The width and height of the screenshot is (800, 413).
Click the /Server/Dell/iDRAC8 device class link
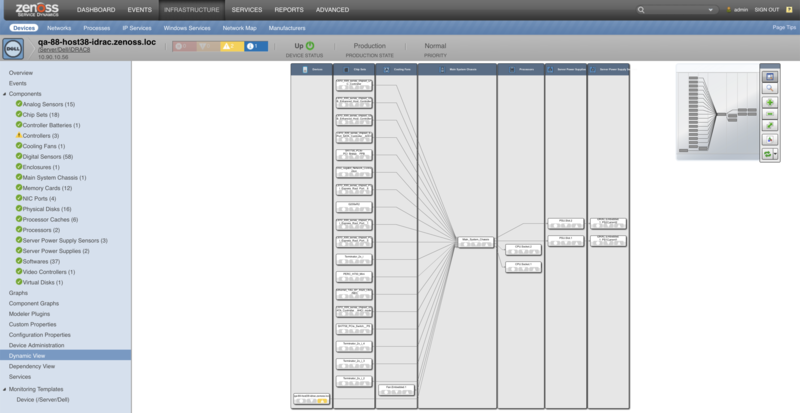point(64,50)
